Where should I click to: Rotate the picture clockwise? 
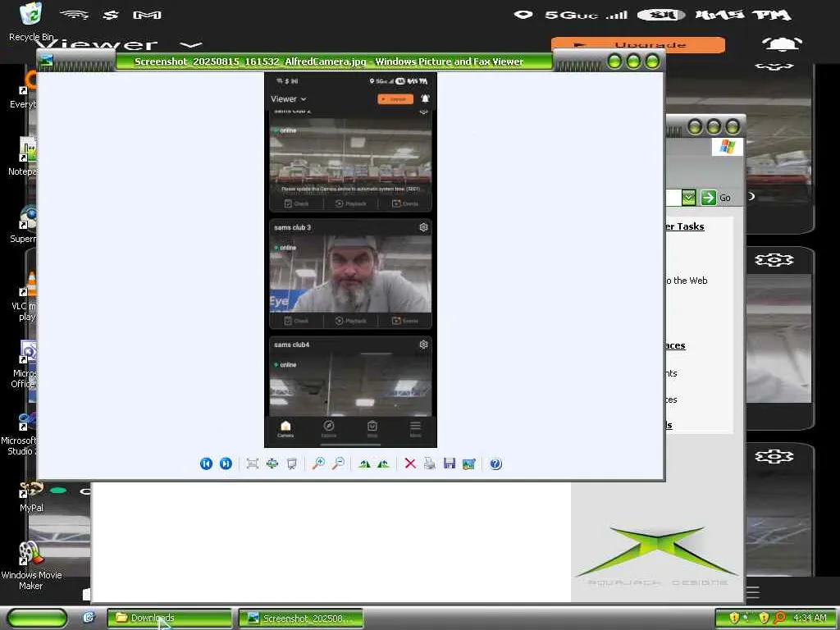coord(364,463)
